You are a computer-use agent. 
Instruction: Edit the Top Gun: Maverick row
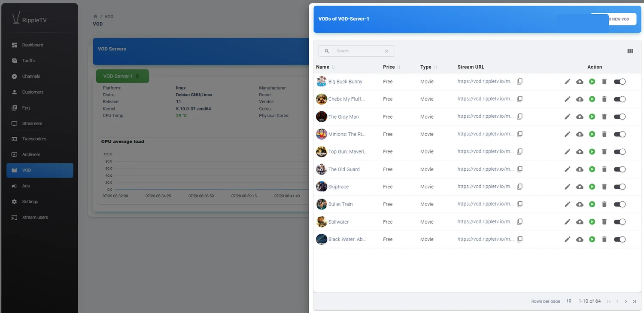point(567,152)
